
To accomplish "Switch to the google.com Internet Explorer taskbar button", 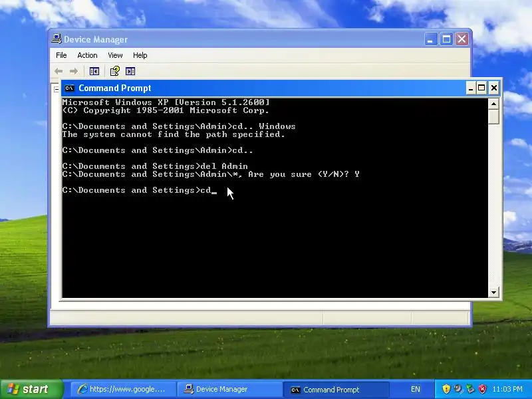I will pos(124,389).
